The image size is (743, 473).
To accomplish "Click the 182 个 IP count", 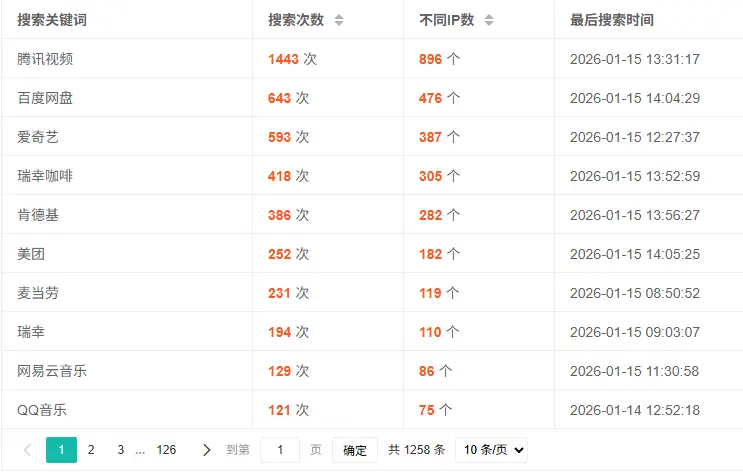I will 439,254.
